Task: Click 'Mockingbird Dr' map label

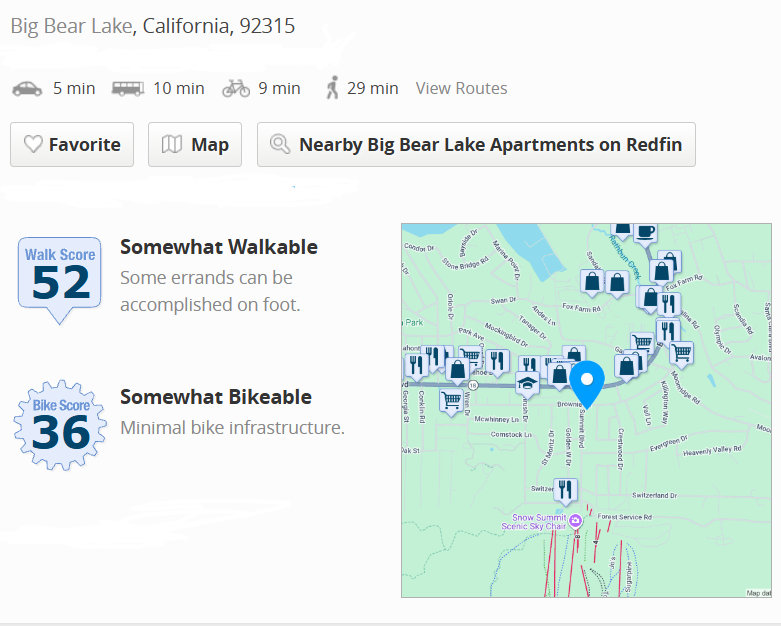Action: pyautogui.click(x=506, y=335)
